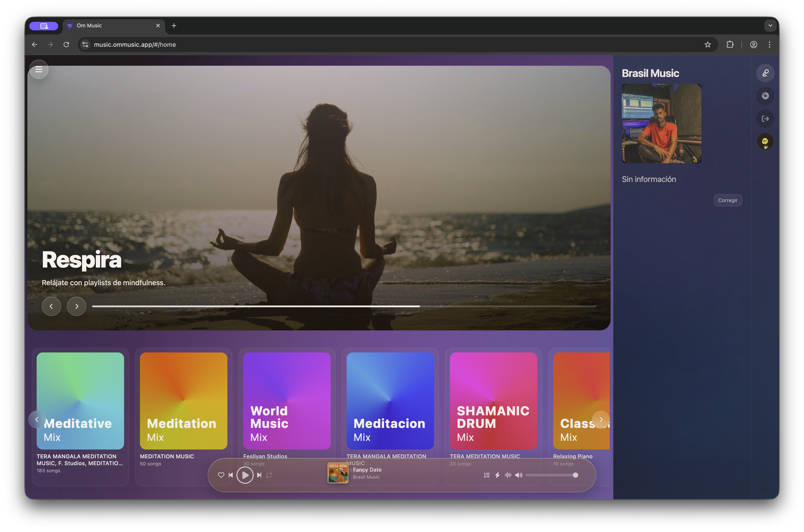Show next hero banner slide
The image size is (804, 532).
(x=77, y=306)
